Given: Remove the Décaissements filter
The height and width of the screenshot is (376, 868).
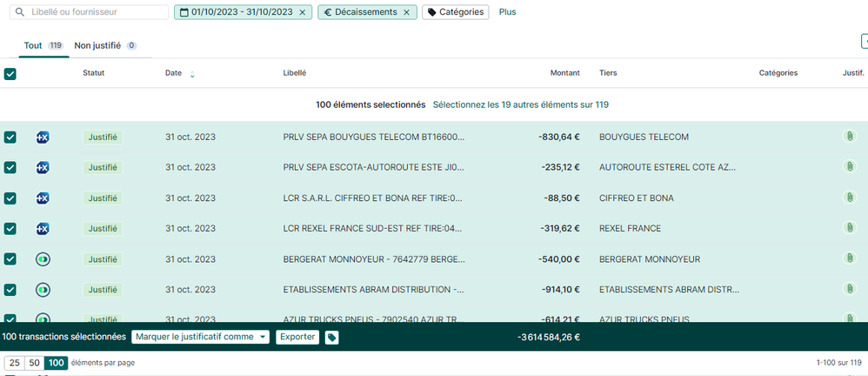Looking at the screenshot, I should pos(406,12).
